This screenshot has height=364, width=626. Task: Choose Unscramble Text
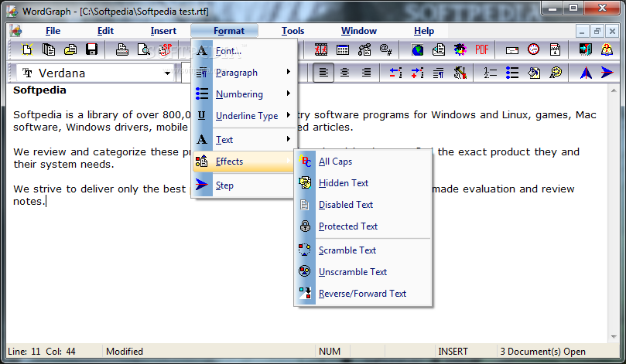click(363, 271)
